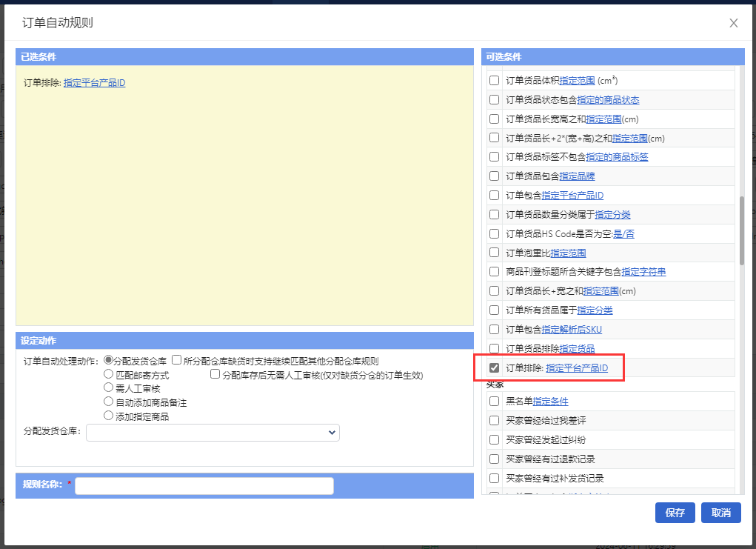Click the 可选条件 list scrollbar
This screenshot has height=549, width=756.
(x=741, y=230)
